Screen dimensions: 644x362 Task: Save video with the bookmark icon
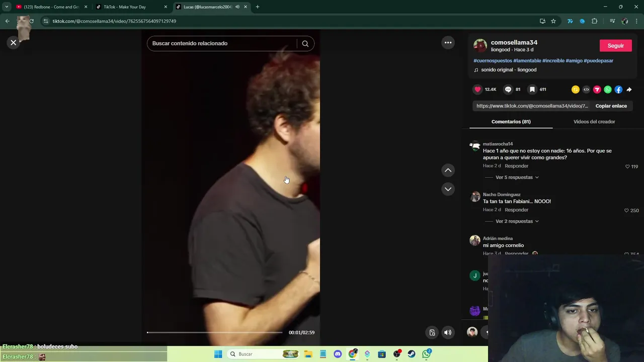pyautogui.click(x=532, y=89)
